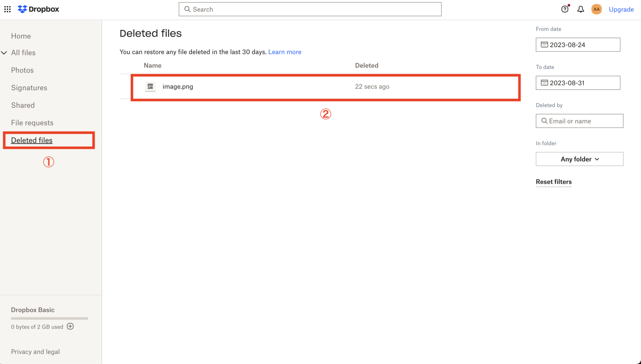641x364 pixels.
Task: Open the notifications bell
Action: 581,9
